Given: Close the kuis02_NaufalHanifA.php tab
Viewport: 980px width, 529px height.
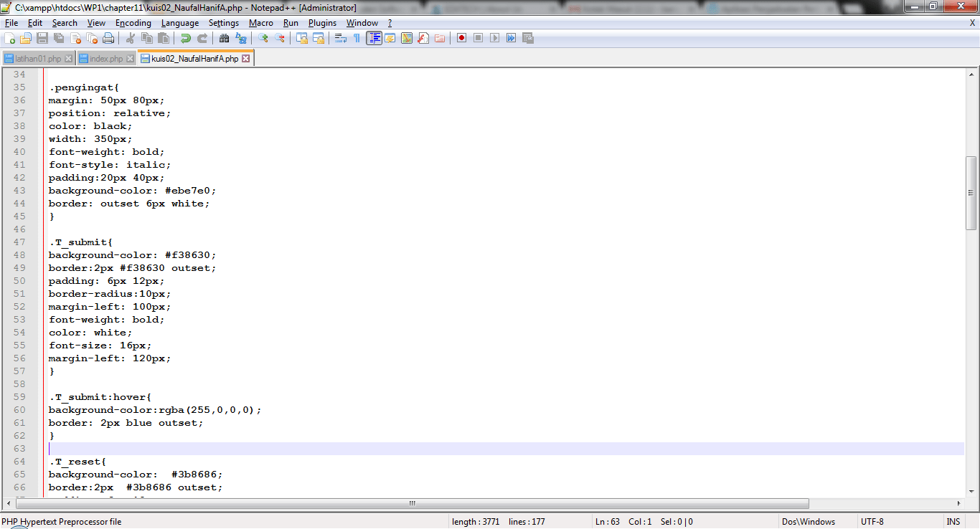Looking at the screenshot, I should pos(246,59).
